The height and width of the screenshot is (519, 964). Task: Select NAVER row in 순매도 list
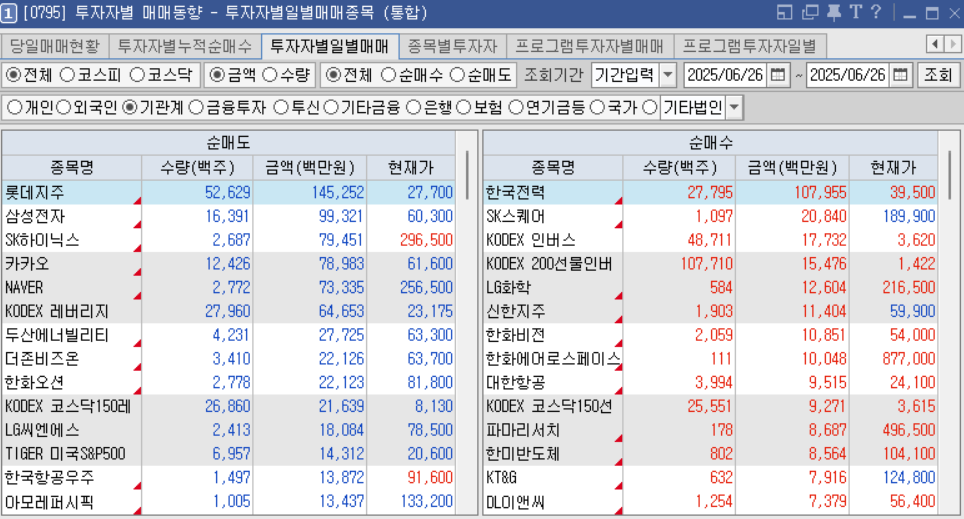(229, 287)
